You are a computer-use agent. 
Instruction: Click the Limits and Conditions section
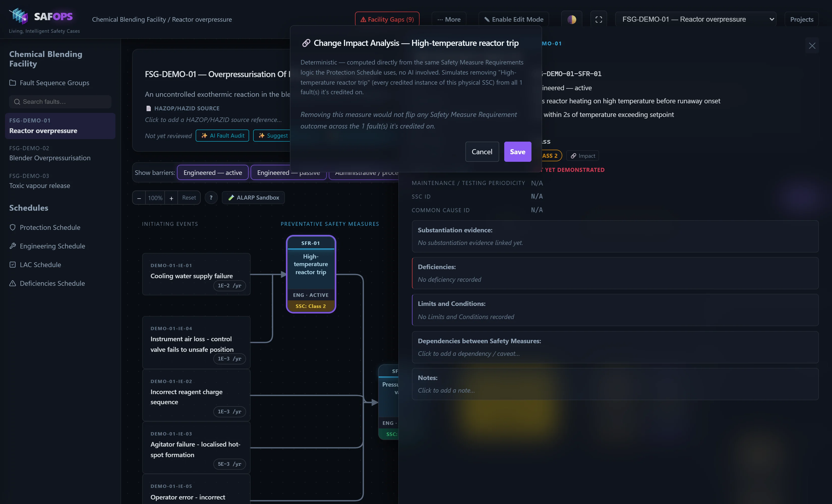click(615, 310)
